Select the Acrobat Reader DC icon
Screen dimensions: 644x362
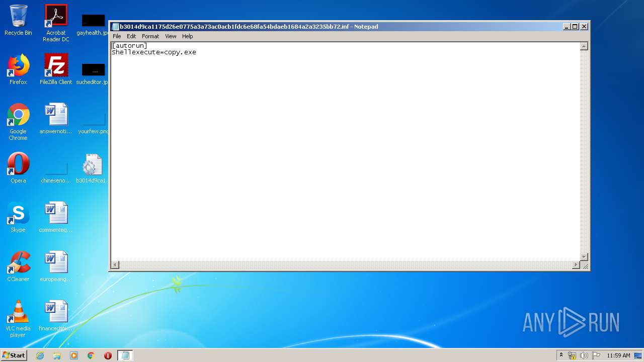pos(56,23)
